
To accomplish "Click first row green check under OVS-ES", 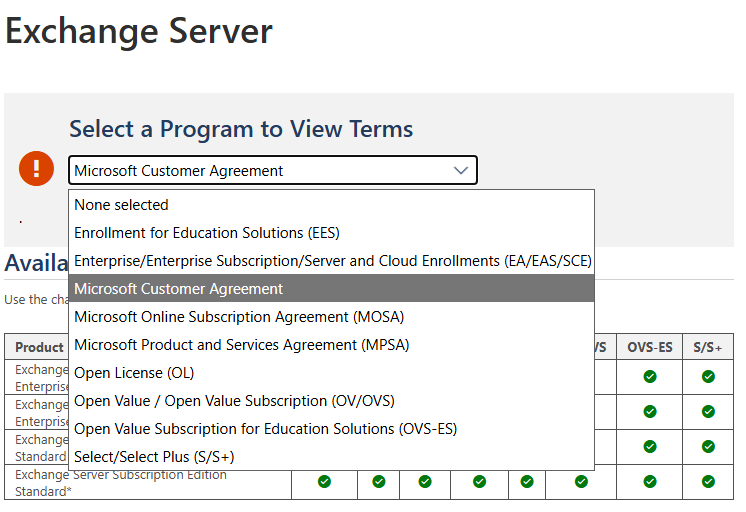I will pyautogui.click(x=649, y=376).
